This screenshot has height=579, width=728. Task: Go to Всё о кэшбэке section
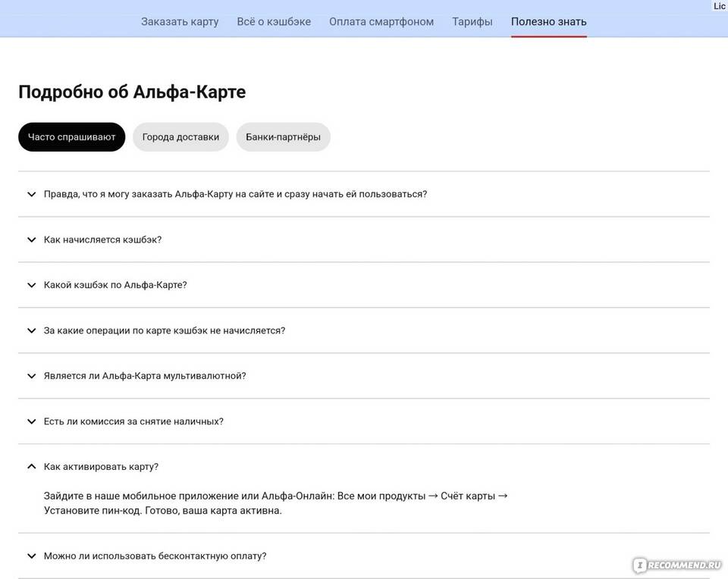274,22
